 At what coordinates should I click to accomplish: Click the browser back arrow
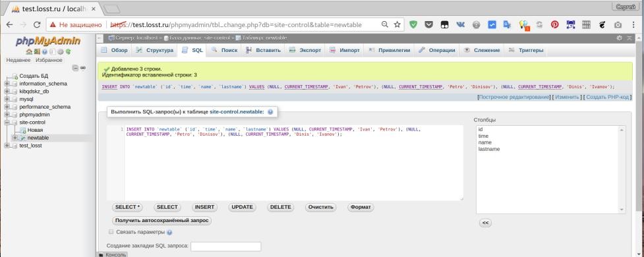9,25
